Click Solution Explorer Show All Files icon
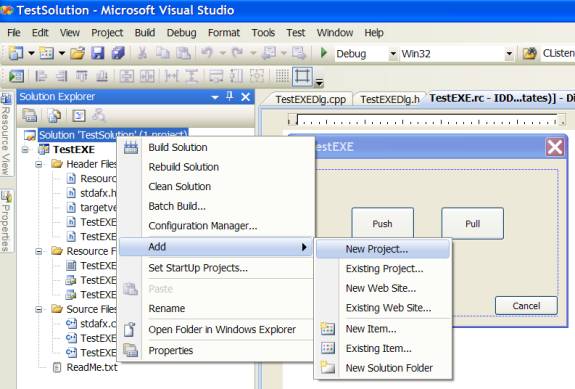Screen dimensions: 575x389 pyautogui.click(x=54, y=115)
